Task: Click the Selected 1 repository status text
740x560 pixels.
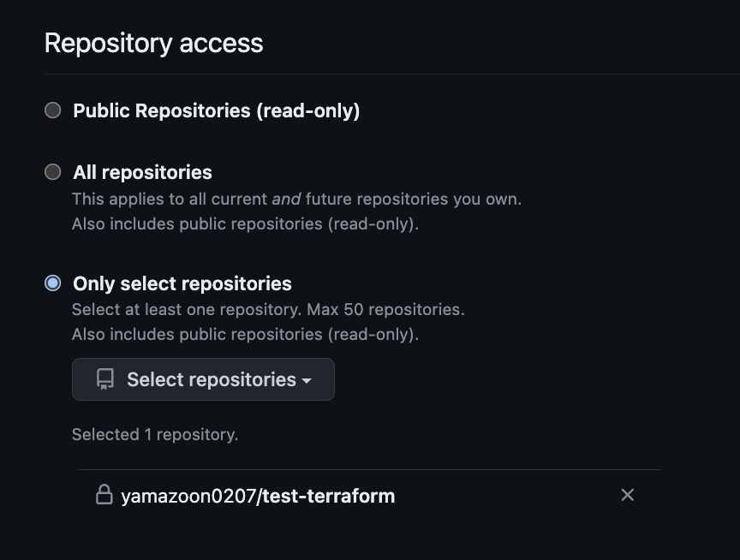Action: (155, 434)
